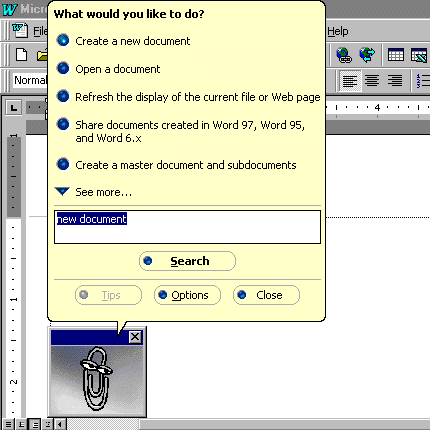The height and width of the screenshot is (430, 430).
Task: Close the Office Assistant window
Action: click(135, 337)
